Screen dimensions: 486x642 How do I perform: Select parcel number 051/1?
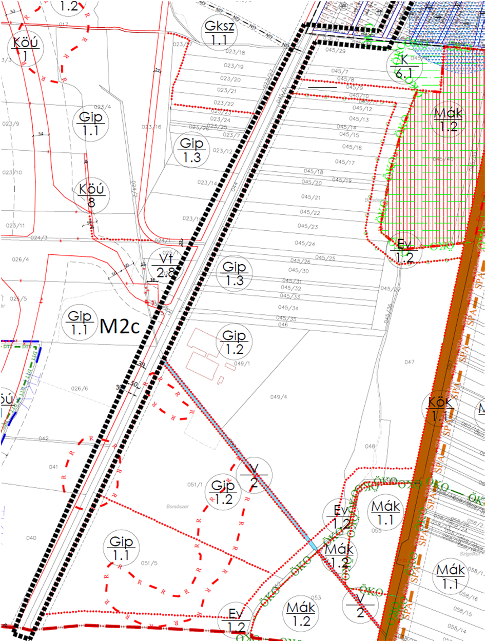coord(195,484)
